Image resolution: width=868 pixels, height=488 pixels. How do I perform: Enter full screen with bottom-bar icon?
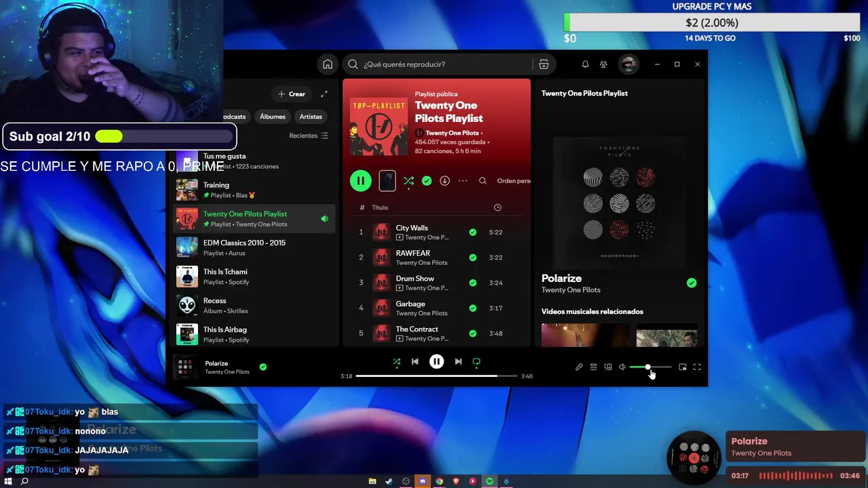[697, 367]
